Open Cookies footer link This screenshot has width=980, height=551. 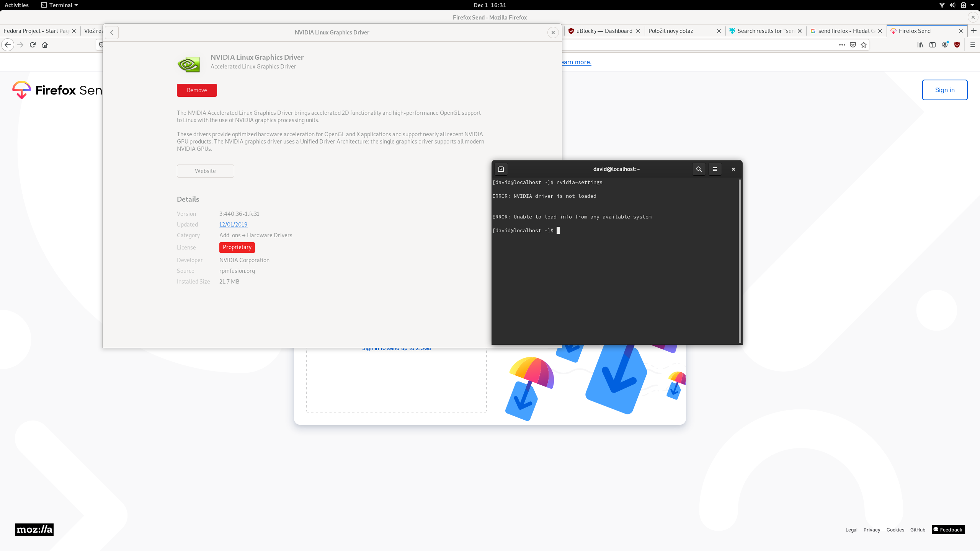pyautogui.click(x=895, y=530)
